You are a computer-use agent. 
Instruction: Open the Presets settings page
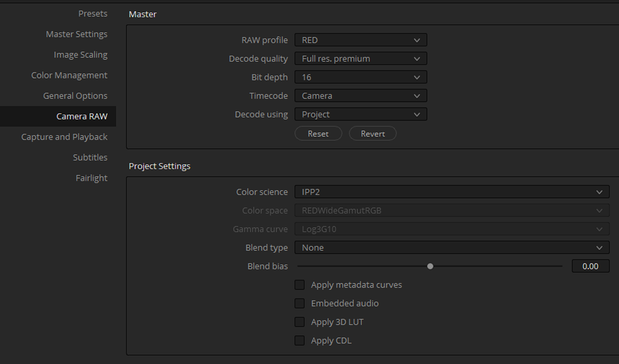93,14
